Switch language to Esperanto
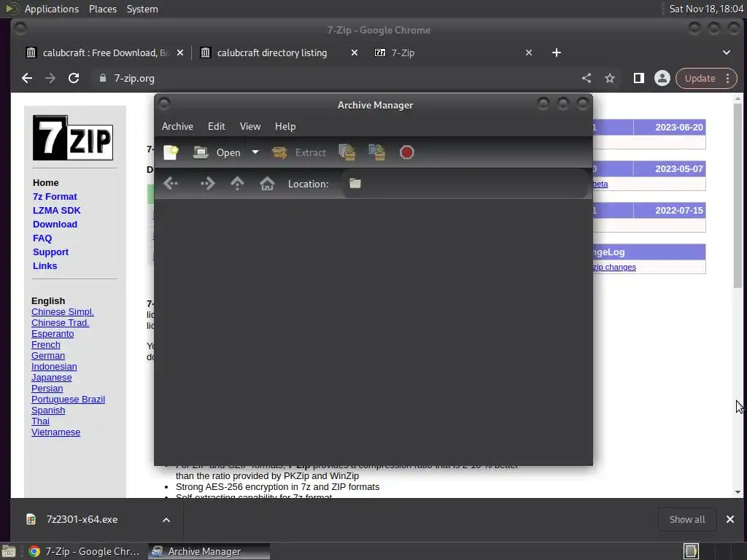The image size is (747, 560). [x=53, y=333]
